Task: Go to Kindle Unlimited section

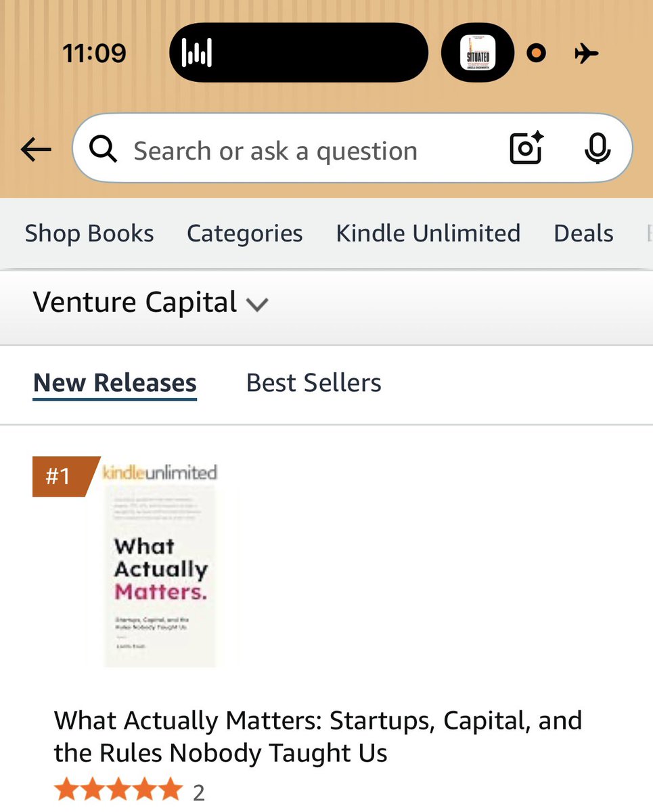Action: point(428,233)
